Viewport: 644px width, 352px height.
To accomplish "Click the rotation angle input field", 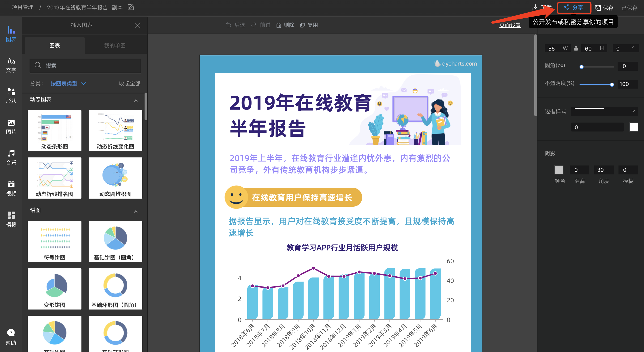I will coord(625,49).
